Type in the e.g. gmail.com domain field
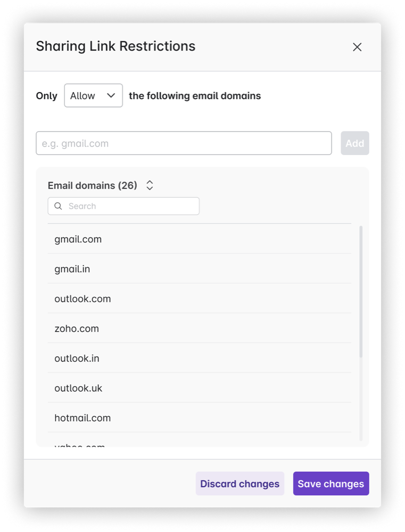Image resolution: width=405 pixels, height=532 pixels. 184,143
